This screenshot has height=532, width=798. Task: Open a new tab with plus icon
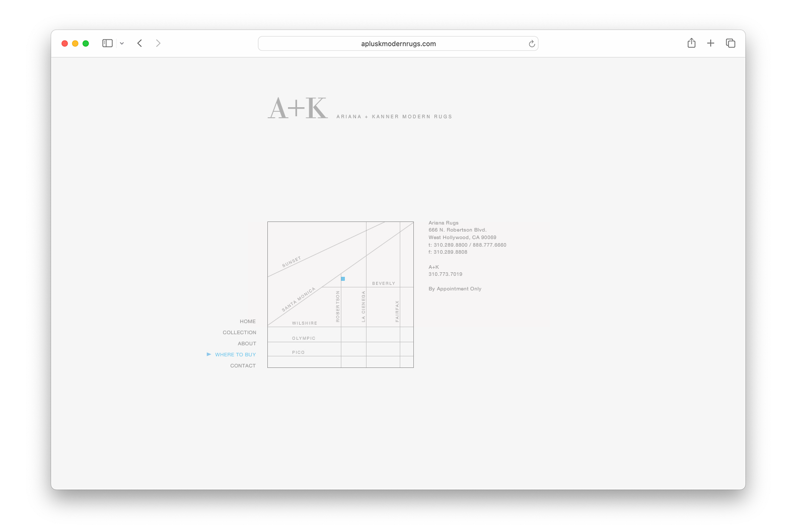click(x=710, y=43)
